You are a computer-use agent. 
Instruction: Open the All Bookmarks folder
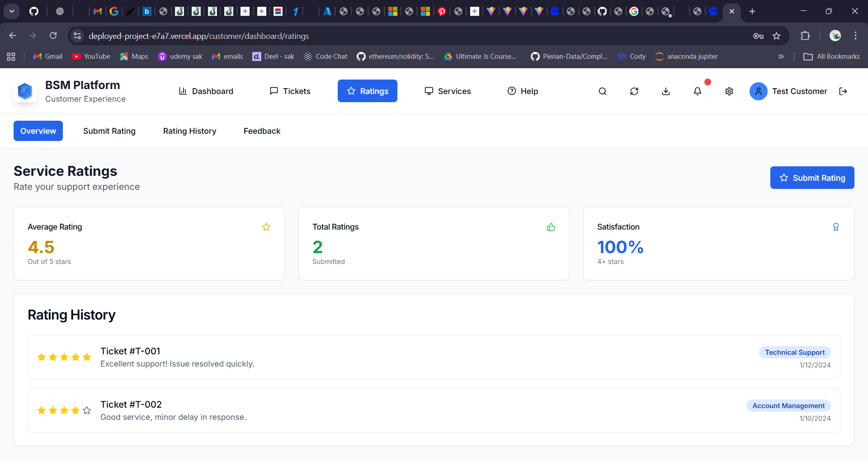pos(831,56)
